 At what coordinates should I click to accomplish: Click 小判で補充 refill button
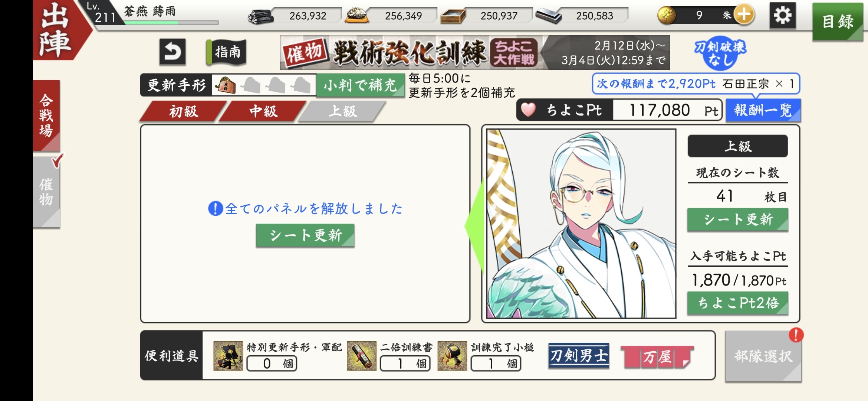click(360, 85)
